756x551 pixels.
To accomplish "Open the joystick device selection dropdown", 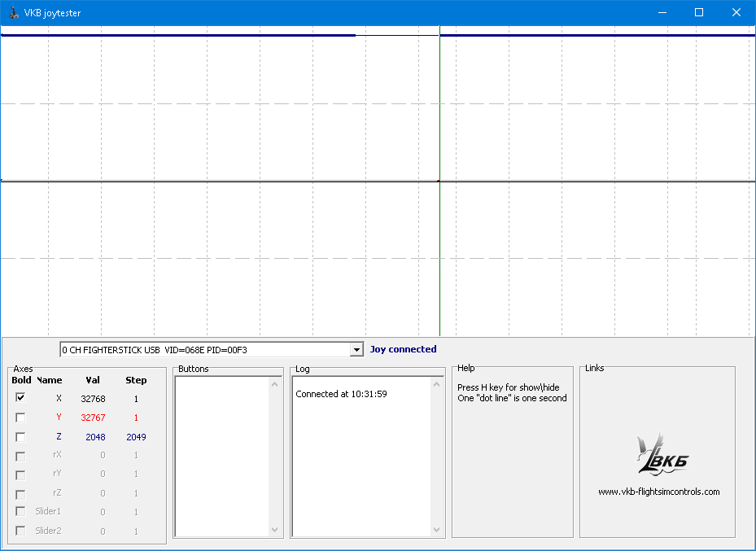I will 356,349.
